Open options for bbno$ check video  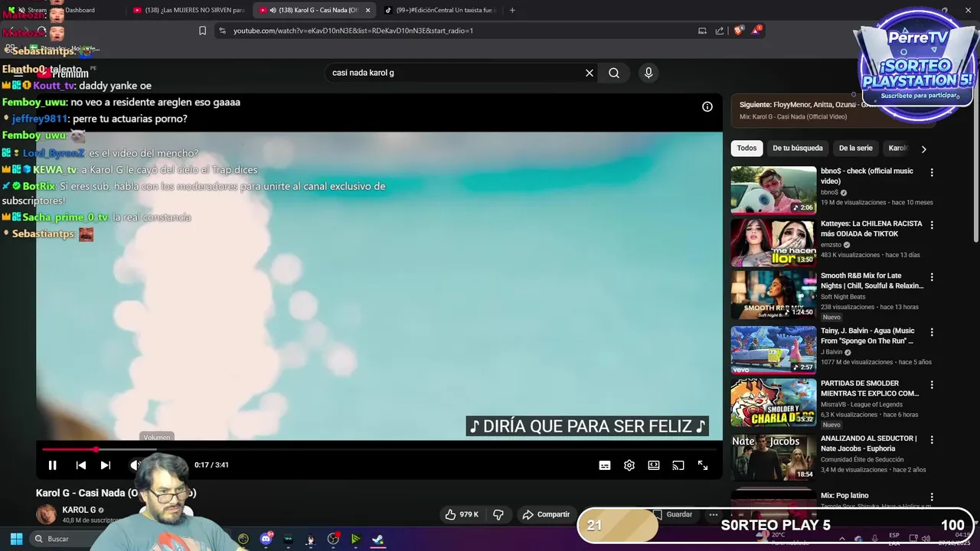(932, 173)
